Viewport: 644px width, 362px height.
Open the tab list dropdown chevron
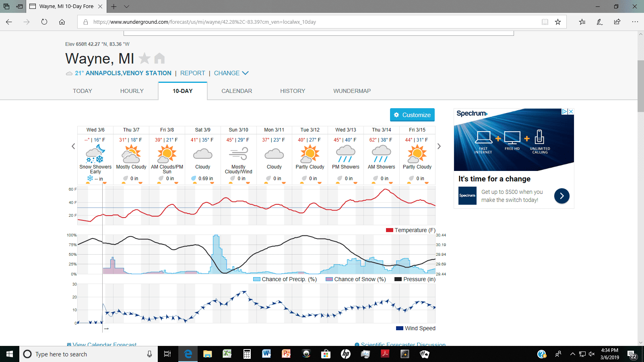[x=126, y=6]
